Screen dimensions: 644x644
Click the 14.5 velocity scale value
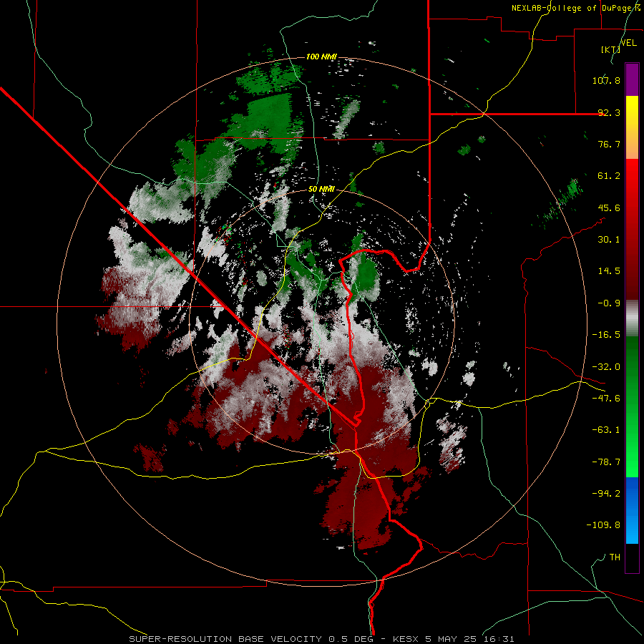(609, 271)
